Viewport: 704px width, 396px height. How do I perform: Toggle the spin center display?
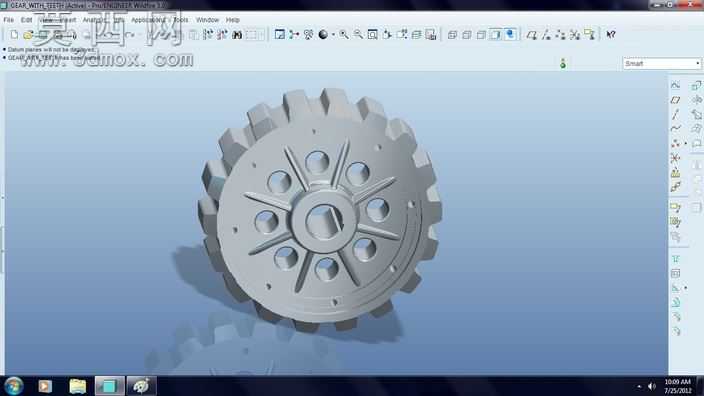click(x=294, y=35)
